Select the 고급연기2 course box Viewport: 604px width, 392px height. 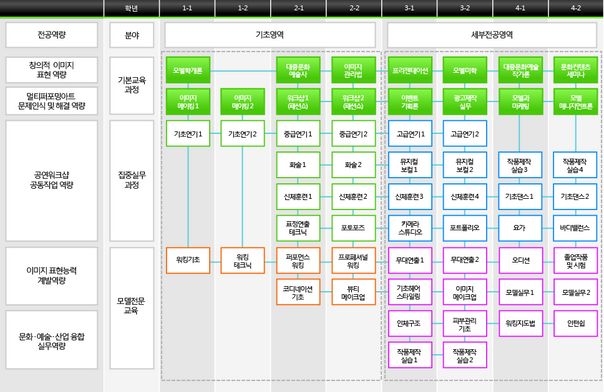coord(465,134)
